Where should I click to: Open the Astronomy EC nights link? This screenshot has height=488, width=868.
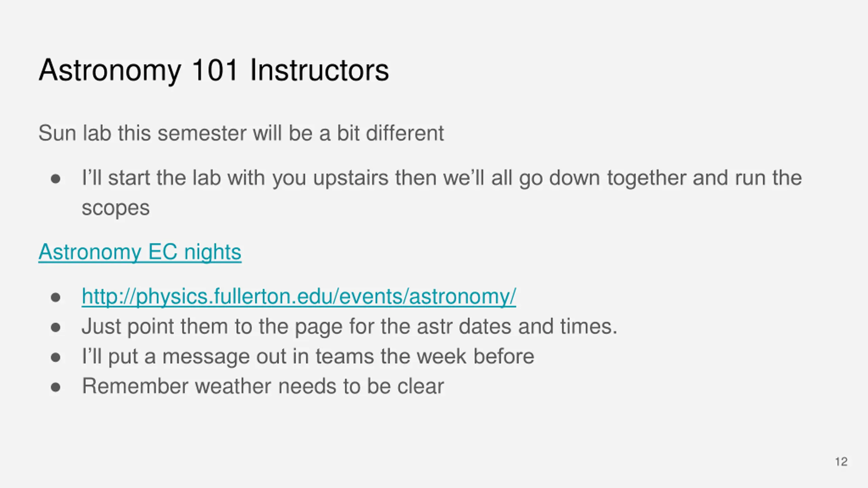(140, 252)
